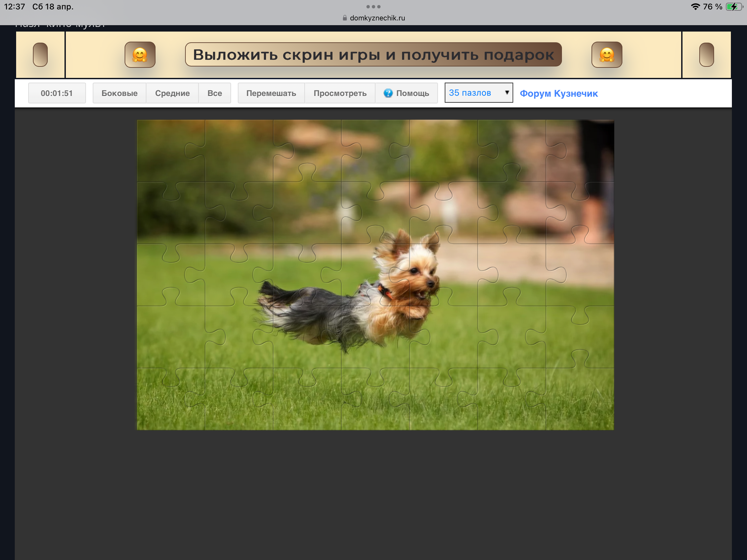Image resolution: width=747 pixels, height=560 pixels.
Task: Tap the battery icon in the status bar
Action: click(734, 7)
